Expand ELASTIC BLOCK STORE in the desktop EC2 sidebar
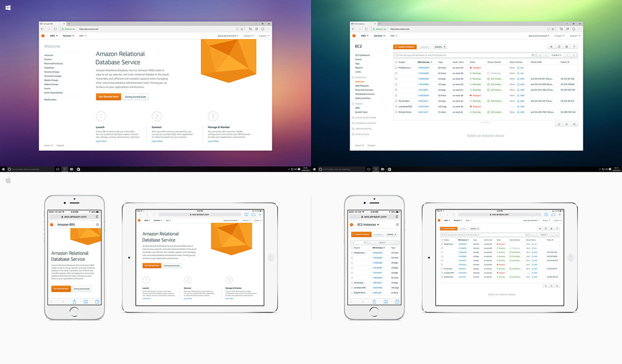The height and width of the screenshot is (364, 622). tap(353, 117)
